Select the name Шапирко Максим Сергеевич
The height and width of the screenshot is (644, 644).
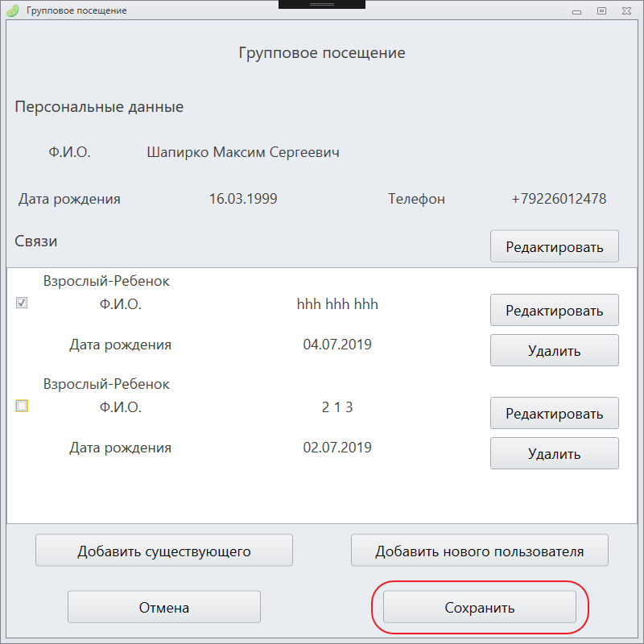coord(243,152)
